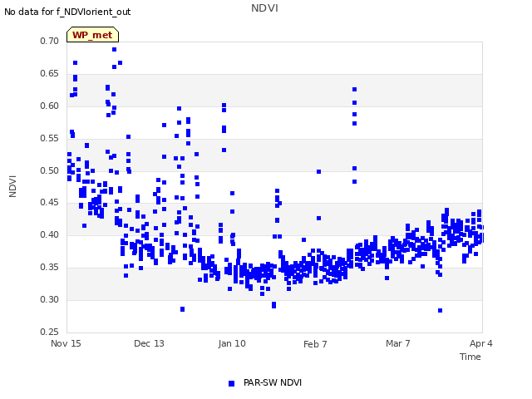
Task: Click the 0.40 y-axis tick label
Action: click(x=50, y=234)
